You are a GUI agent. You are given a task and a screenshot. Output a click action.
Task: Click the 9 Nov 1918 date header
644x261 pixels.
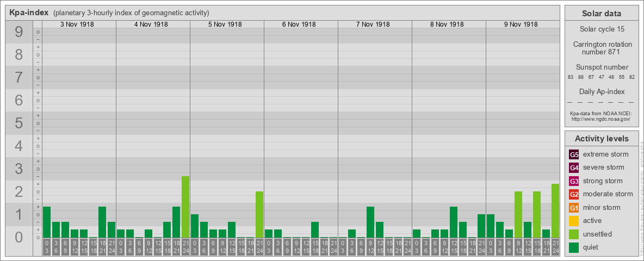[521, 24]
